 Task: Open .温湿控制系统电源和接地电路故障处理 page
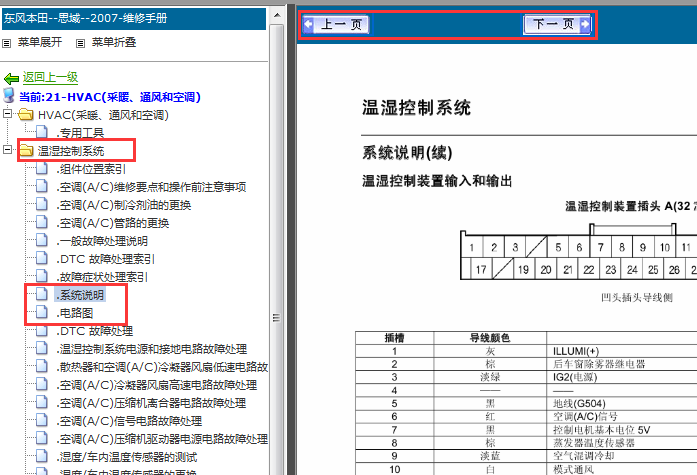[x=152, y=349]
